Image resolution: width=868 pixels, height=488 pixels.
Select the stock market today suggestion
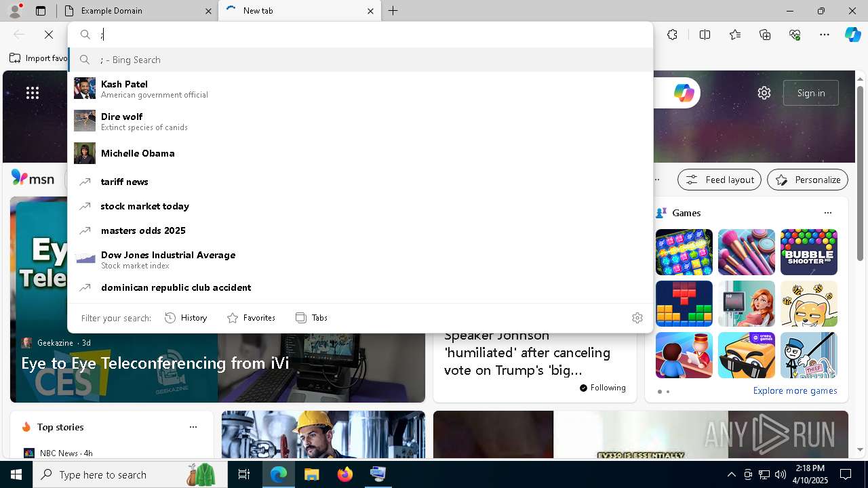click(360, 206)
